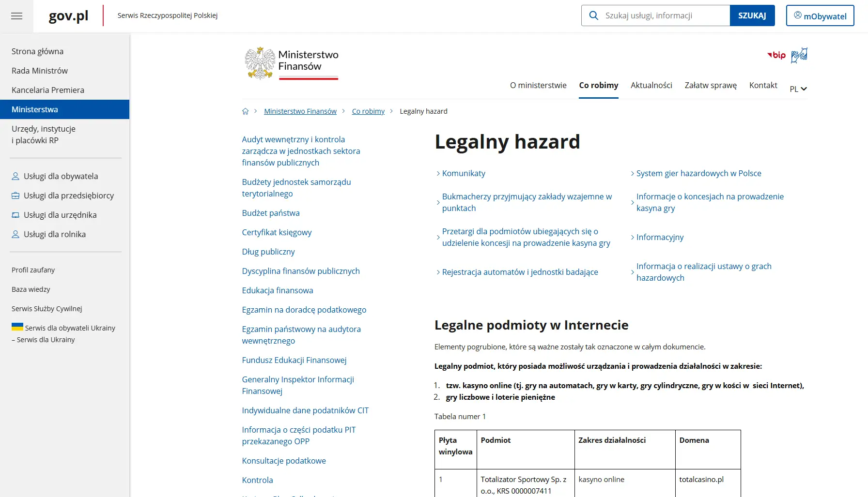Open Rejestracja automatów i jednostki badające link

tap(520, 272)
